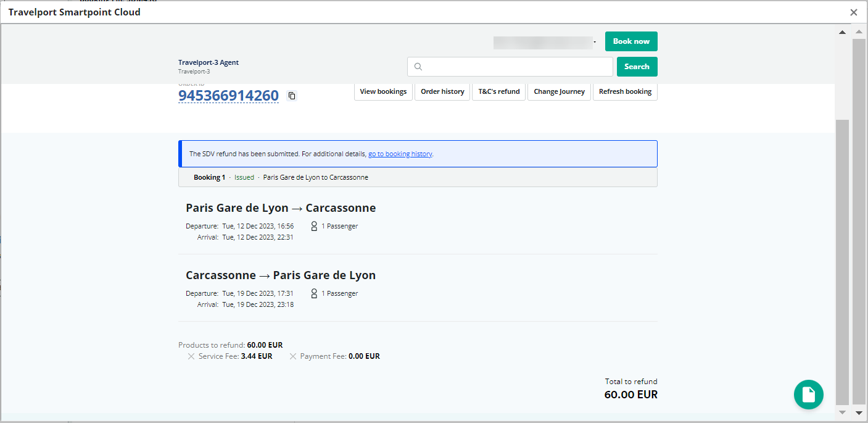Click outer scrollbar down arrow
Screen dimensions: 868x423
point(858,412)
